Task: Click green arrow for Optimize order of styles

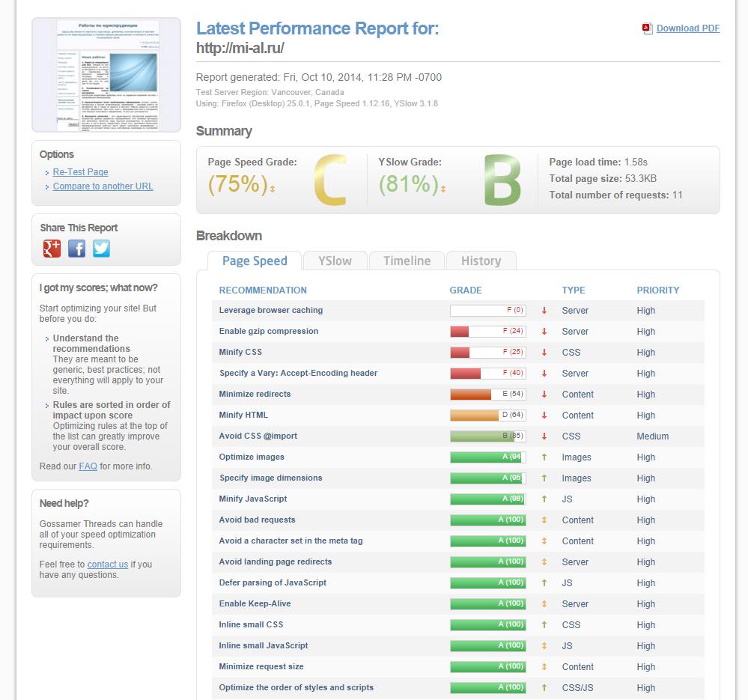Action: click(x=544, y=687)
